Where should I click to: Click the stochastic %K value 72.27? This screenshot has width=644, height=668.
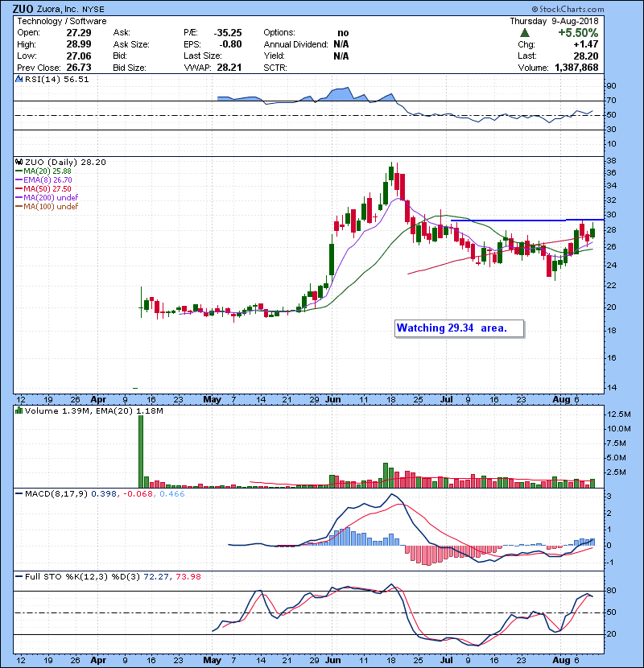pos(155,576)
